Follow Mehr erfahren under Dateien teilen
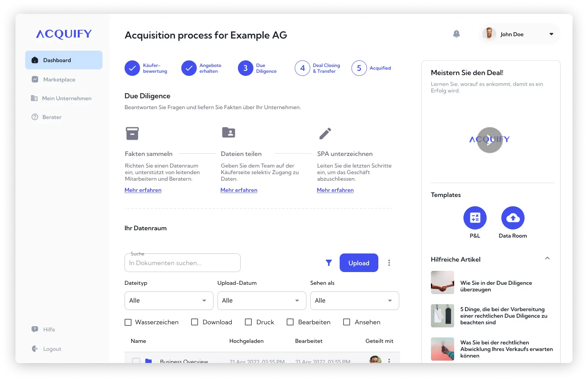 239,190
